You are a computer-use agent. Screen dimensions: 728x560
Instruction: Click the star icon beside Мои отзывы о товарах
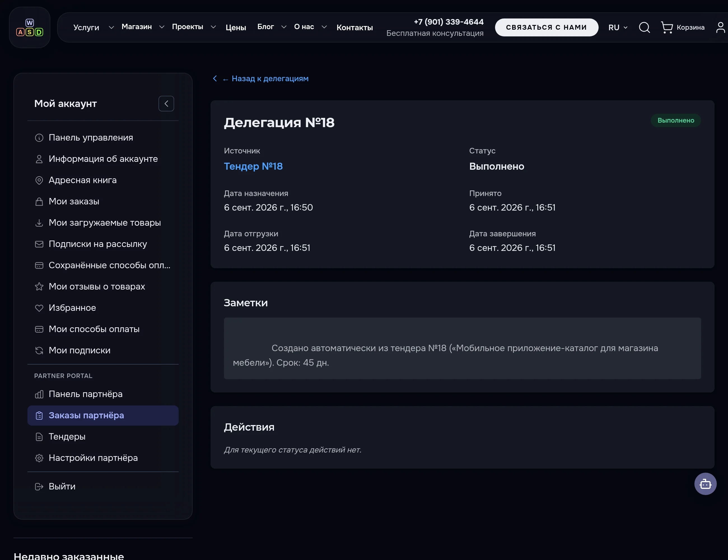[x=39, y=287]
